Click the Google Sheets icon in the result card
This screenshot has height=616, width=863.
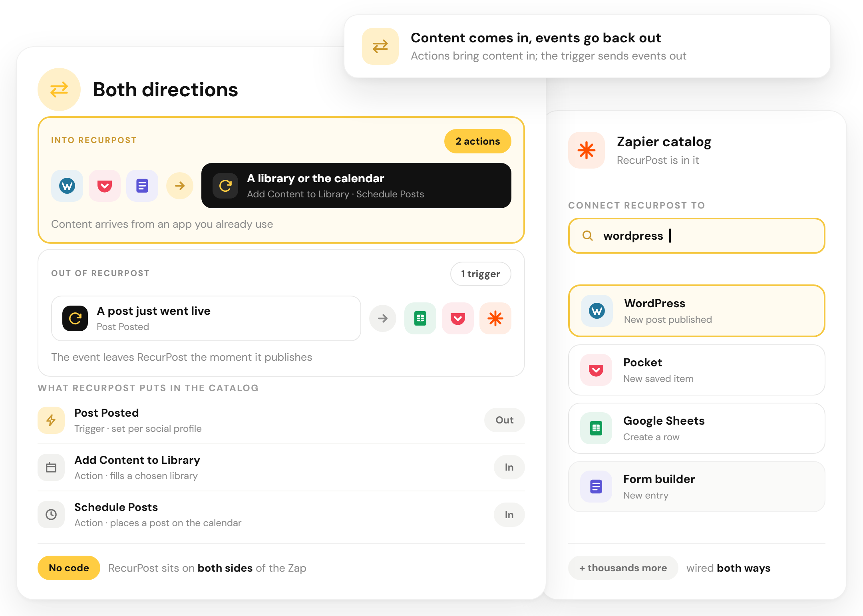(596, 428)
